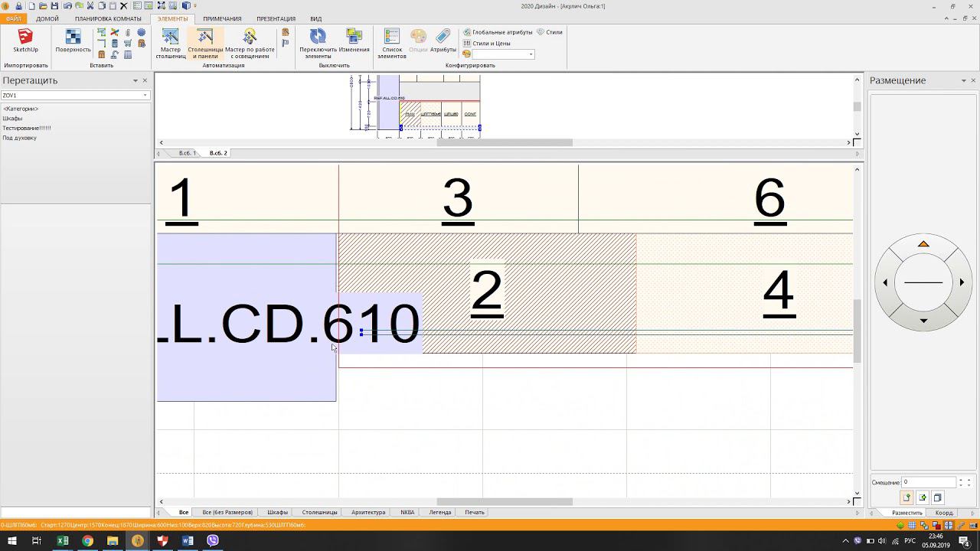The image size is (980, 551).
Task: Open the Перетащить panel options arrow
Action: 136,80
